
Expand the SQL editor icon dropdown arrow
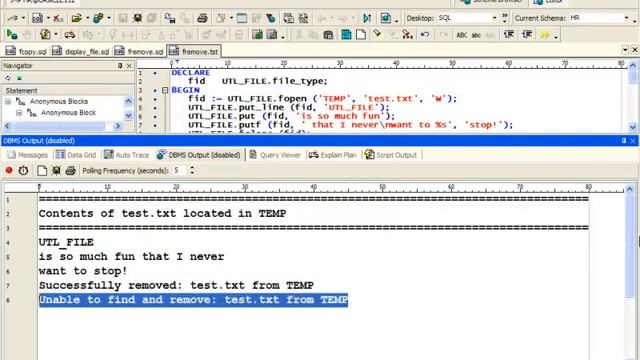[48, 18]
